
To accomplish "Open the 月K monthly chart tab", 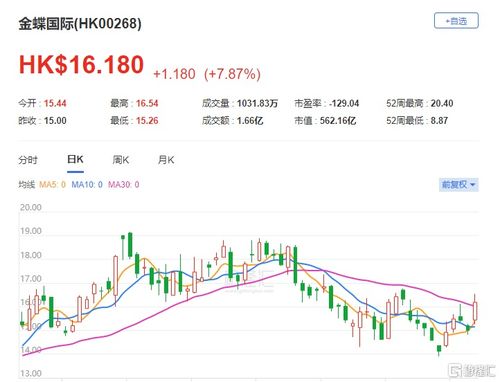I will pyautogui.click(x=166, y=160).
